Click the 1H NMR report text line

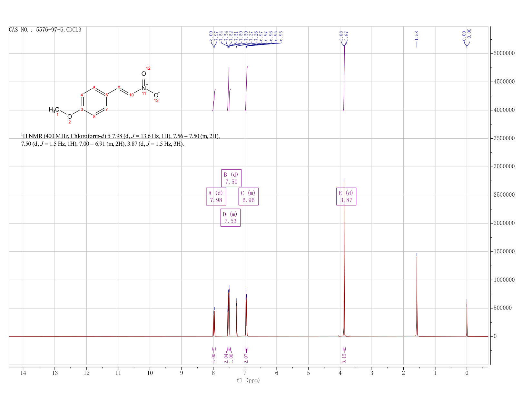[121, 140]
